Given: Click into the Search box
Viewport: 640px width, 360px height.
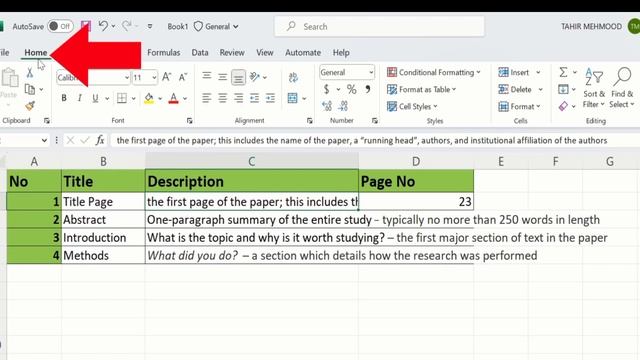Looking at the screenshot, I should (380, 27).
